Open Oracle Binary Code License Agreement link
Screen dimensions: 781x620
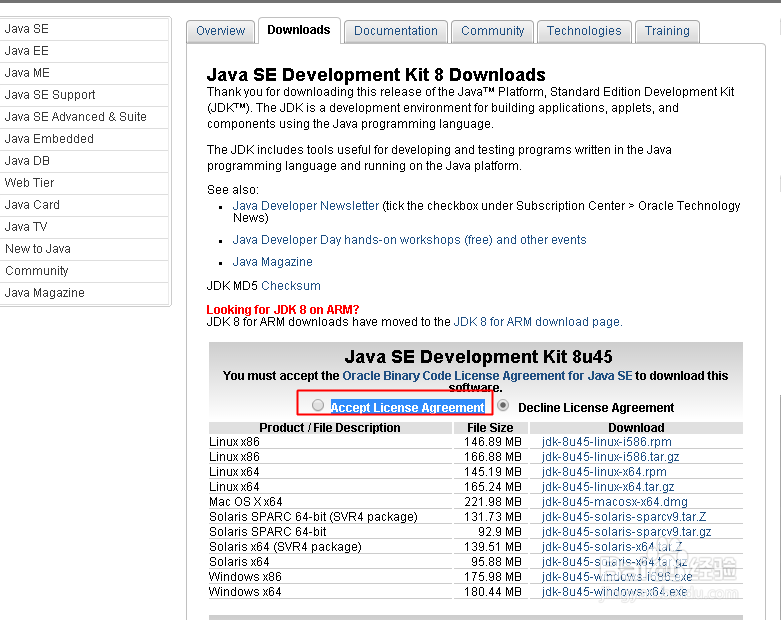[487, 375]
